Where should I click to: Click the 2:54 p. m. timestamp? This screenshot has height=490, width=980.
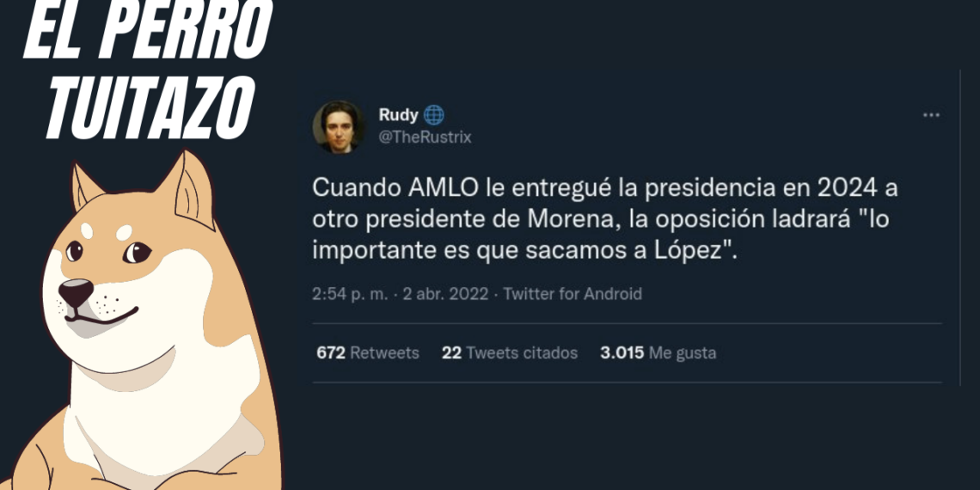click(350, 294)
